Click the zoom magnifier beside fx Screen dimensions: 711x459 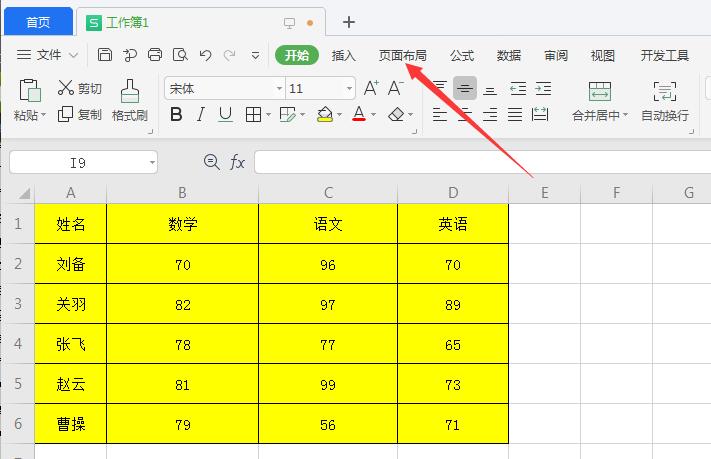[212, 162]
